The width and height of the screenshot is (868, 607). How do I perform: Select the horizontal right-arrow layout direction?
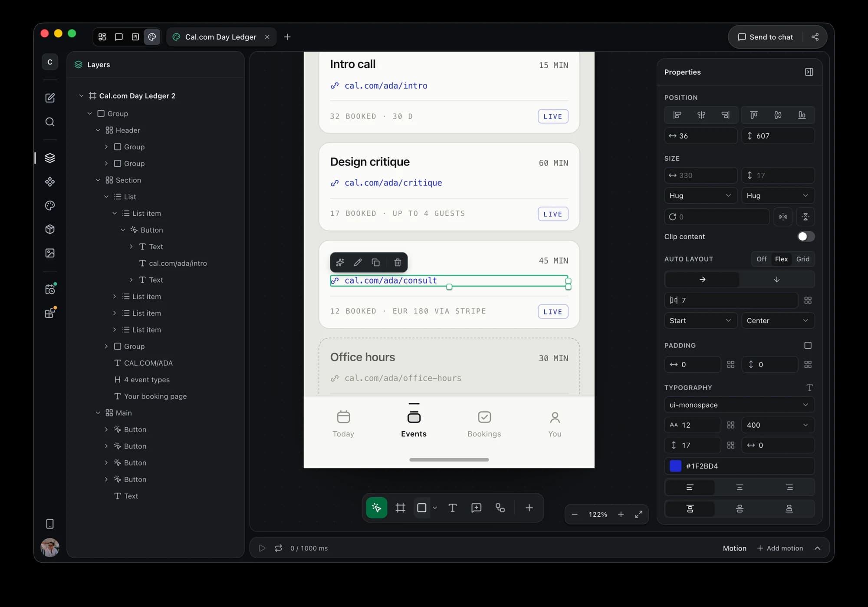(x=702, y=280)
